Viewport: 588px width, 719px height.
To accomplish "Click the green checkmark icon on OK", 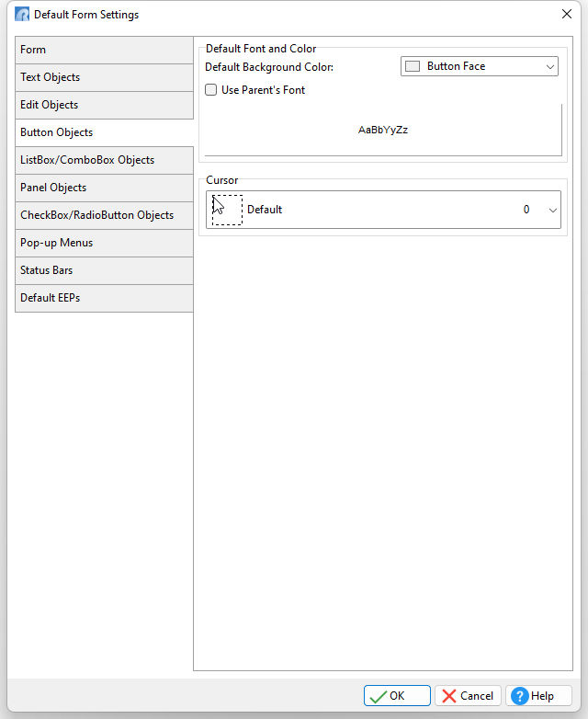I will [x=379, y=697].
